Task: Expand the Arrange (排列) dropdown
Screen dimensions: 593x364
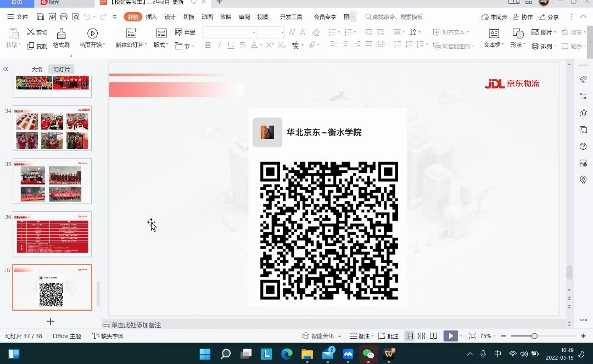Action: tap(546, 47)
